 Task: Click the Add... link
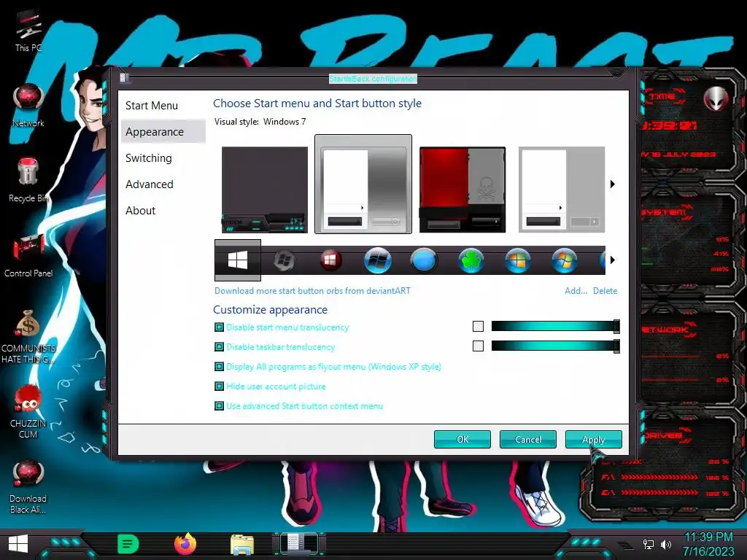click(x=576, y=291)
